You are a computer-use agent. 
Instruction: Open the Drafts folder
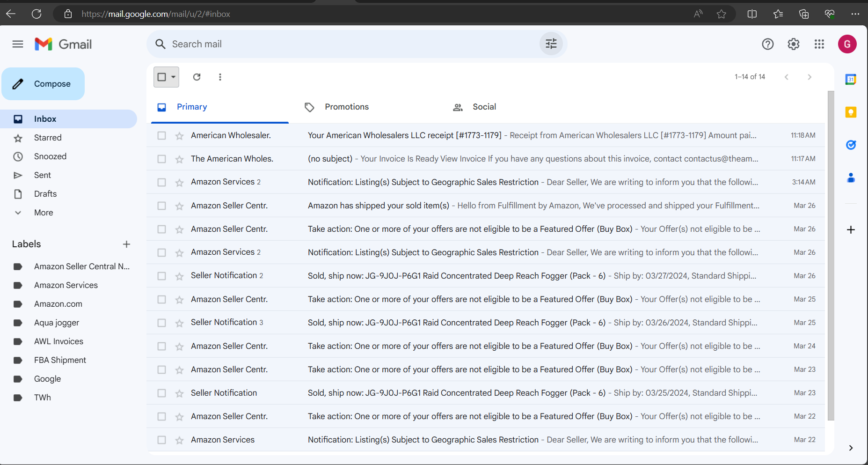tap(68, 194)
